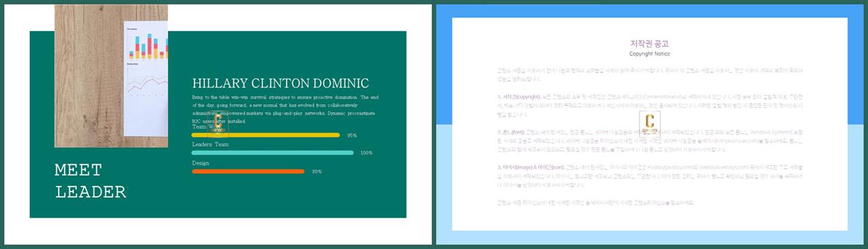Select the Design label
This screenshot has height=249, width=868.
(201, 163)
